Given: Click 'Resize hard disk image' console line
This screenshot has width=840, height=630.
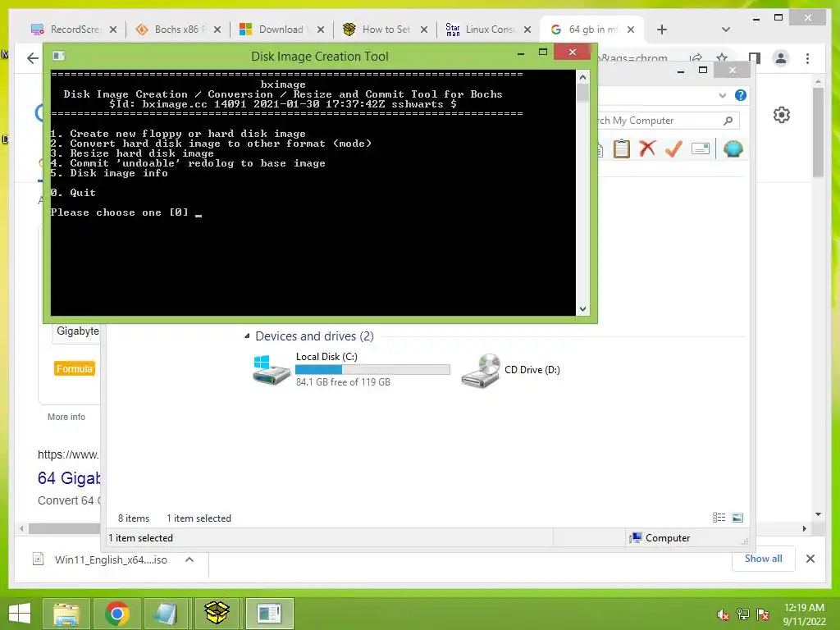Looking at the screenshot, I should point(132,153).
